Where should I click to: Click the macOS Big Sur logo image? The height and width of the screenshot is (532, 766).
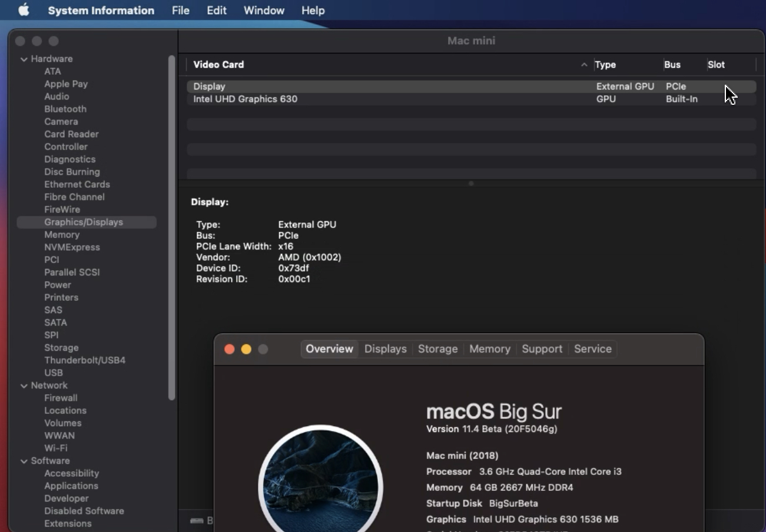(x=321, y=478)
